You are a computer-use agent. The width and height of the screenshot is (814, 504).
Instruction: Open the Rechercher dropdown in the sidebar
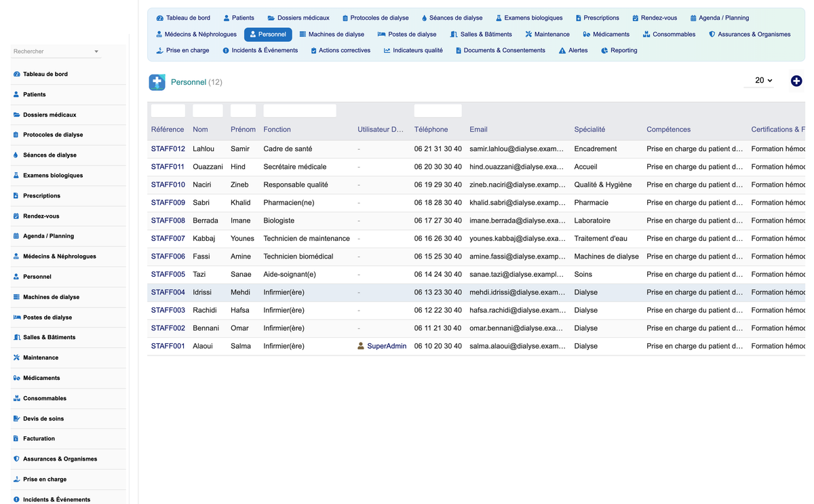tap(56, 52)
